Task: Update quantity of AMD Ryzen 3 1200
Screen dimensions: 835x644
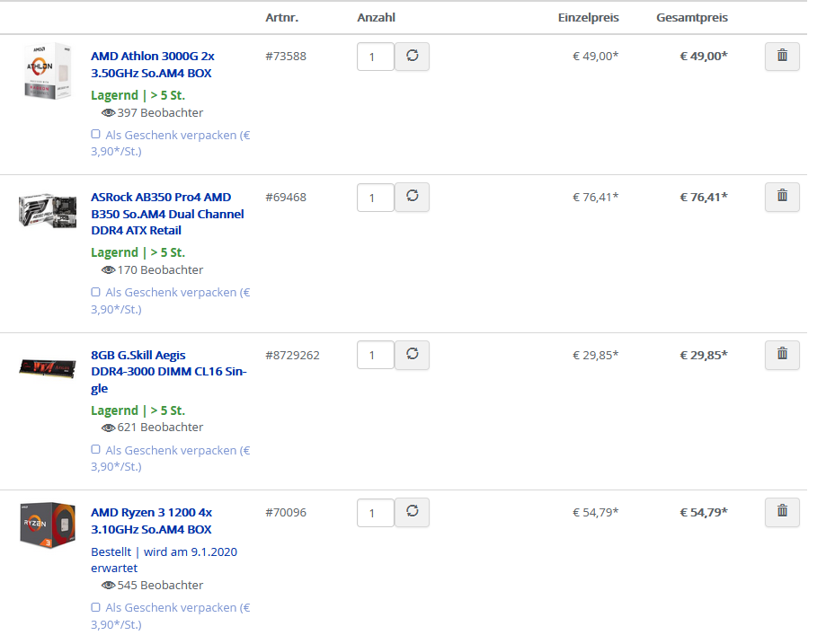Action: [x=413, y=512]
